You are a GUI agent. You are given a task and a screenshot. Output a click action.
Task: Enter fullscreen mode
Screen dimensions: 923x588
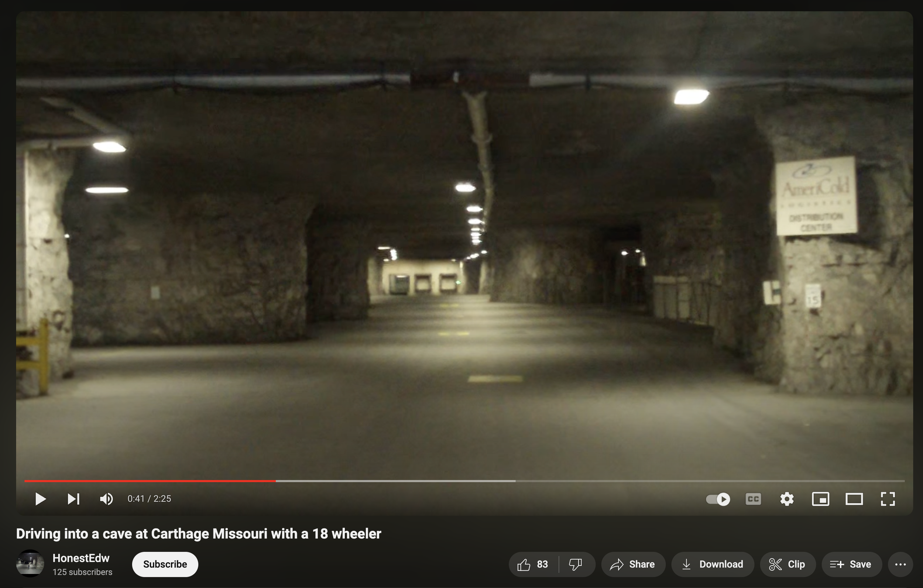coord(887,499)
